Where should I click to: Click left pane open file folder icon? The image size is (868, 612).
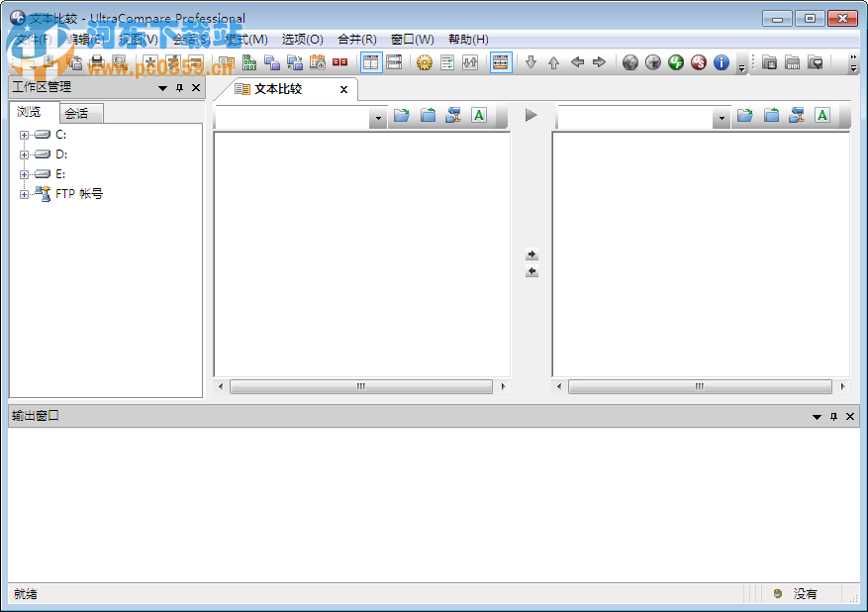point(402,115)
